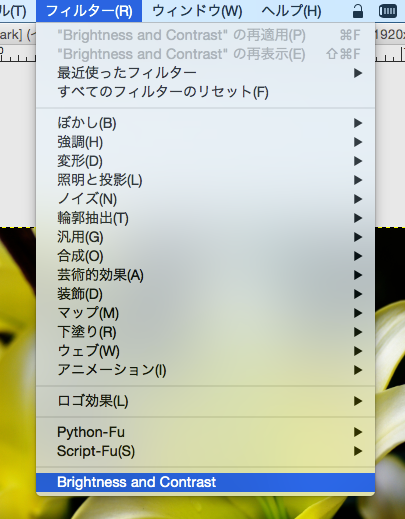The width and height of the screenshot is (405, 519).
Task: Expand the ぼかし(B) submenu
Action: pos(205,123)
